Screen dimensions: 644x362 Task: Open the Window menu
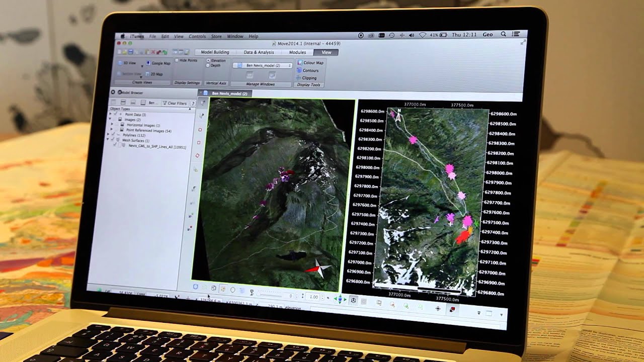(x=235, y=36)
